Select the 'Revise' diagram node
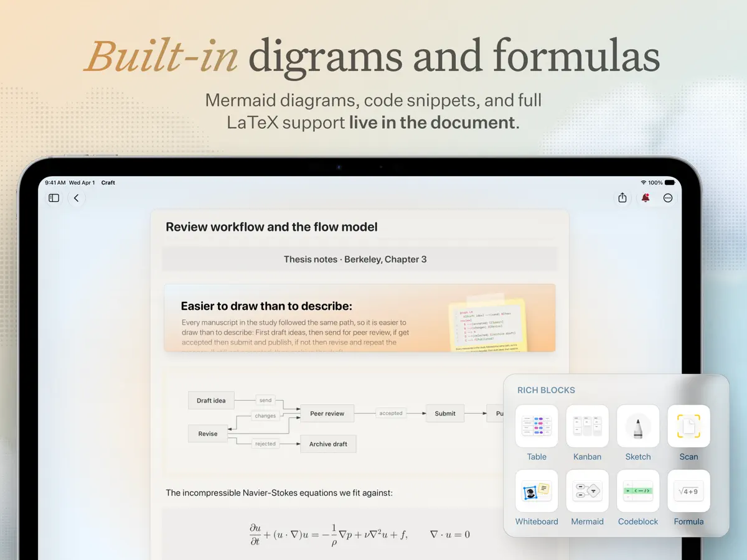 (x=208, y=434)
